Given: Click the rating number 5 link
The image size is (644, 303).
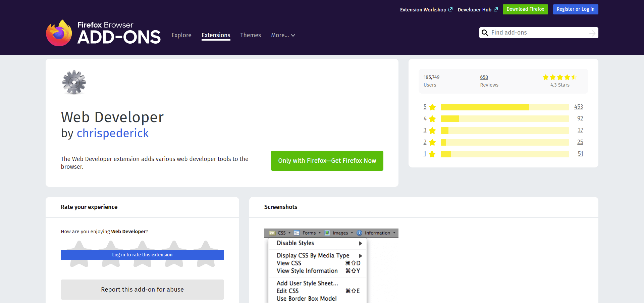Looking at the screenshot, I should 425,107.
